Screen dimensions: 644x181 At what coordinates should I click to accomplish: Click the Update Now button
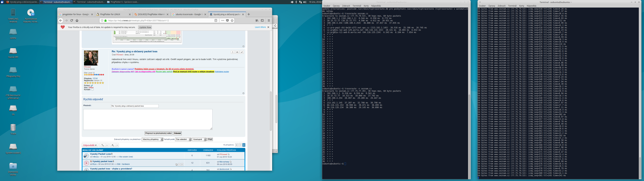145,27
